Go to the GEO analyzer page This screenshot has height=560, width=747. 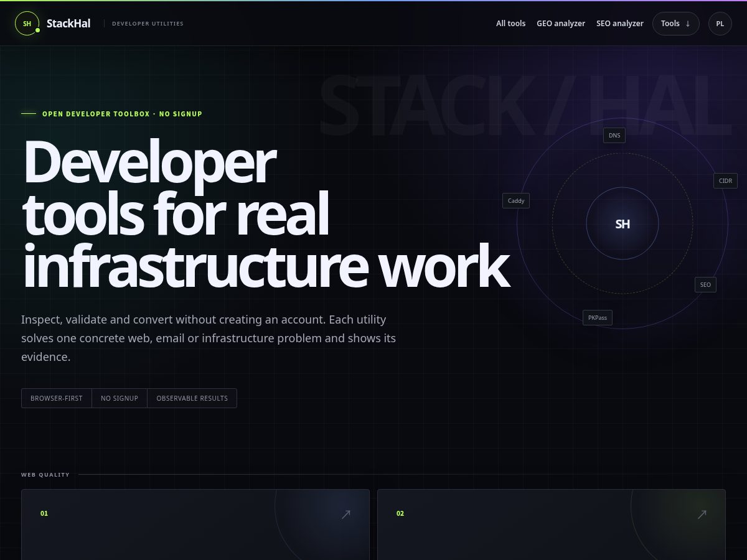561,24
